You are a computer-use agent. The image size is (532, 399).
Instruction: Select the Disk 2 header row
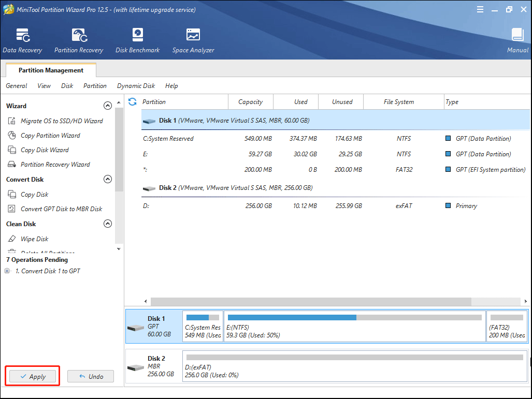(x=335, y=188)
